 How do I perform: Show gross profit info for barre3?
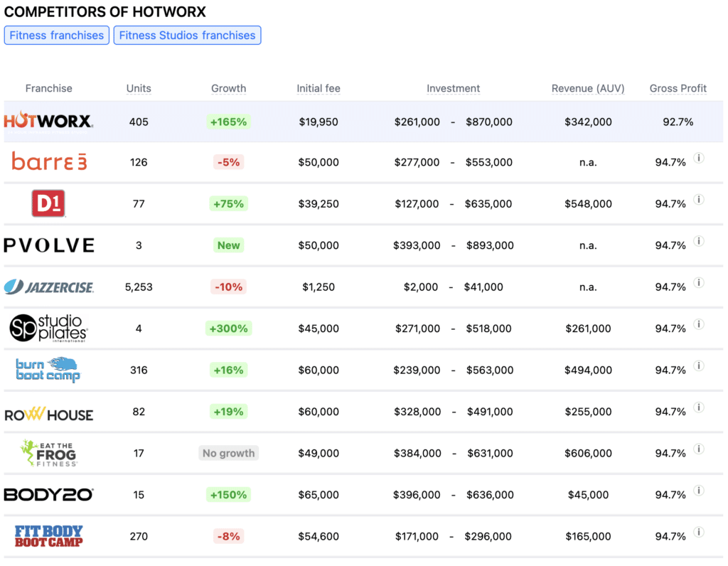pos(699,158)
